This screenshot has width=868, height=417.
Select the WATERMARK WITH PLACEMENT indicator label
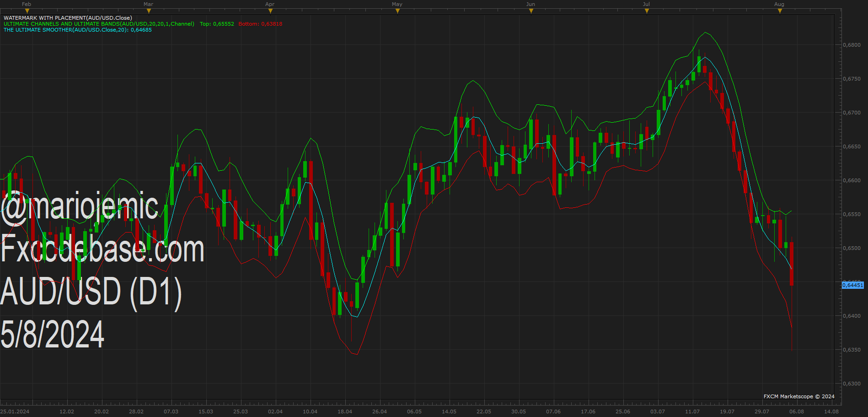[68, 18]
